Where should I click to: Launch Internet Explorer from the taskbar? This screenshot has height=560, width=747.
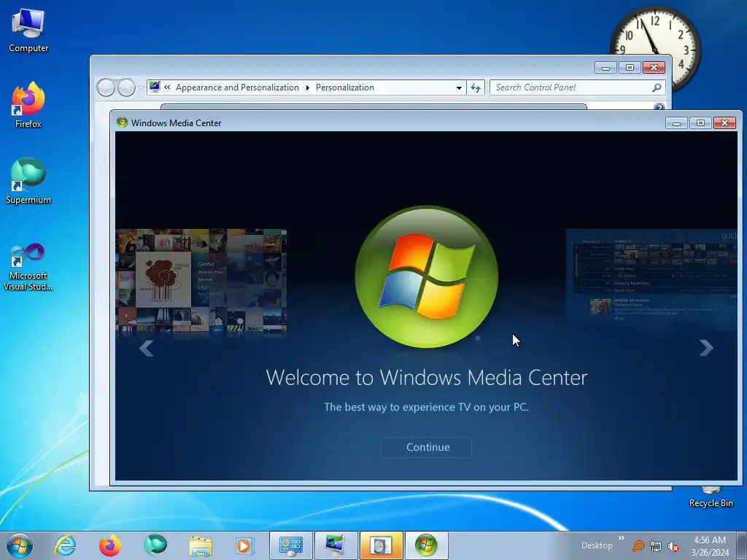[65, 545]
